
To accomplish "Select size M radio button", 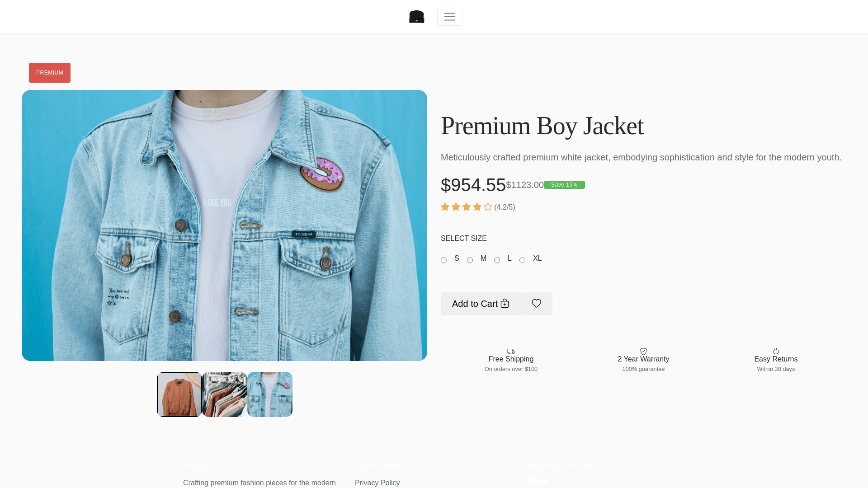I will pos(470,260).
